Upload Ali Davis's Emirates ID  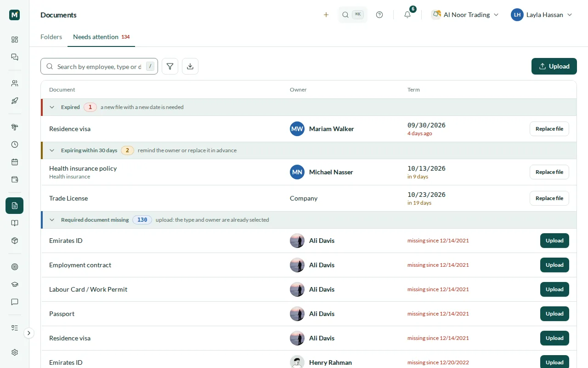tap(554, 241)
